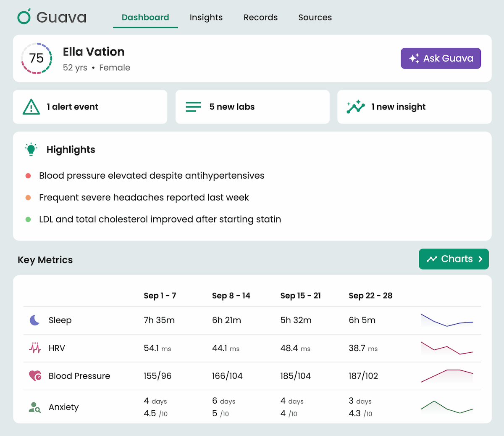Click the 1 alert event card

pyautogui.click(x=90, y=107)
